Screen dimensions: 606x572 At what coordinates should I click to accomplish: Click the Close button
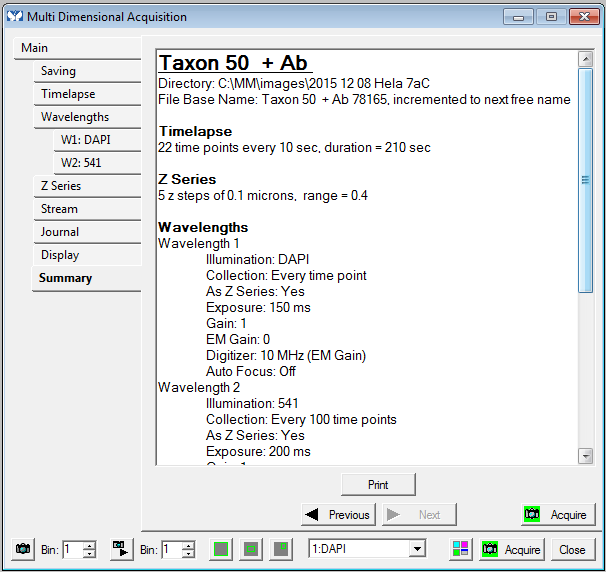[573, 549]
